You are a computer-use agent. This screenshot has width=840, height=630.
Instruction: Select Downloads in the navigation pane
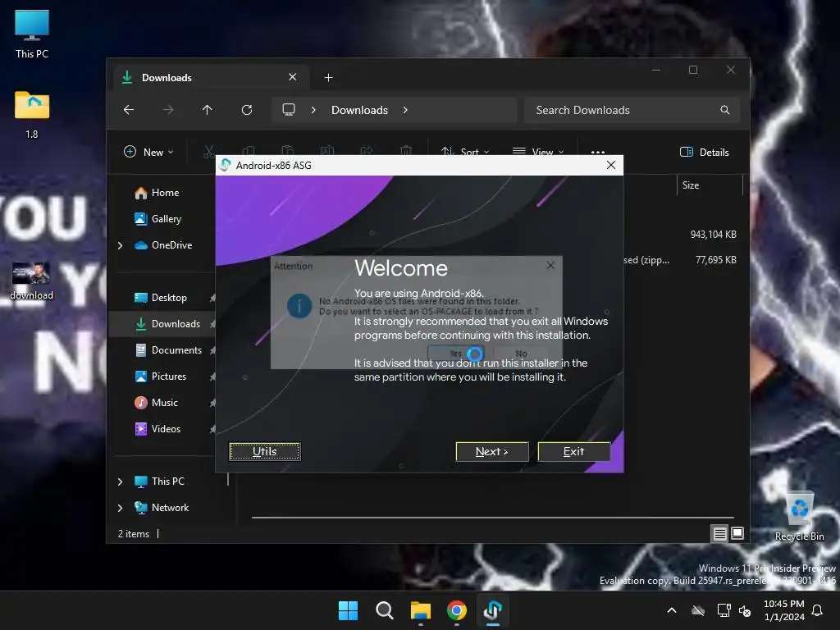[x=176, y=323]
